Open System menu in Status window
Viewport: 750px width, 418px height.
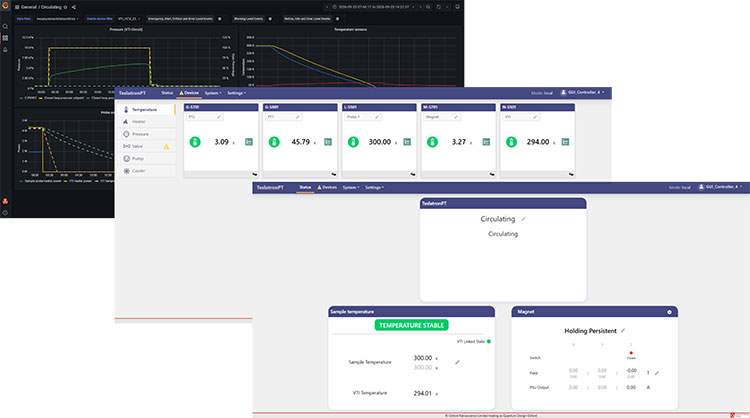point(351,187)
